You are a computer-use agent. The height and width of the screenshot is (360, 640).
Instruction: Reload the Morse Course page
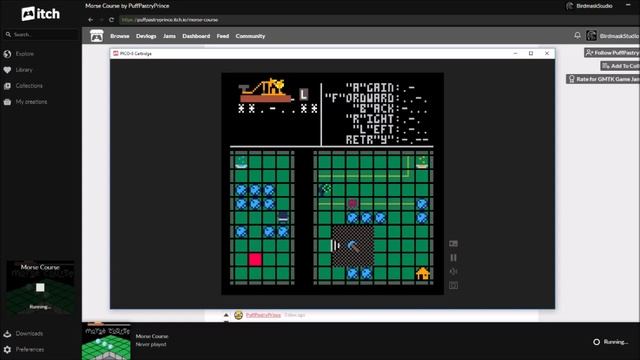pos(111,20)
